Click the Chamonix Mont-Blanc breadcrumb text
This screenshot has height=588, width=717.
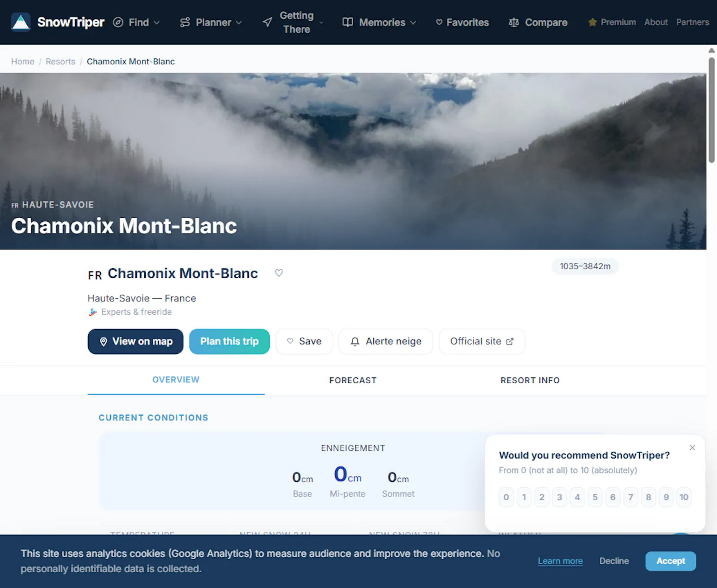(x=131, y=61)
